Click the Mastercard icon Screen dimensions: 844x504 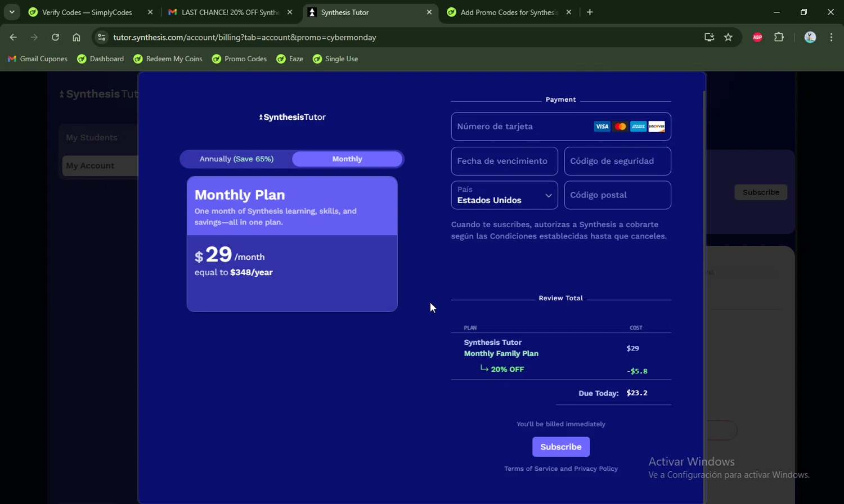(x=620, y=127)
